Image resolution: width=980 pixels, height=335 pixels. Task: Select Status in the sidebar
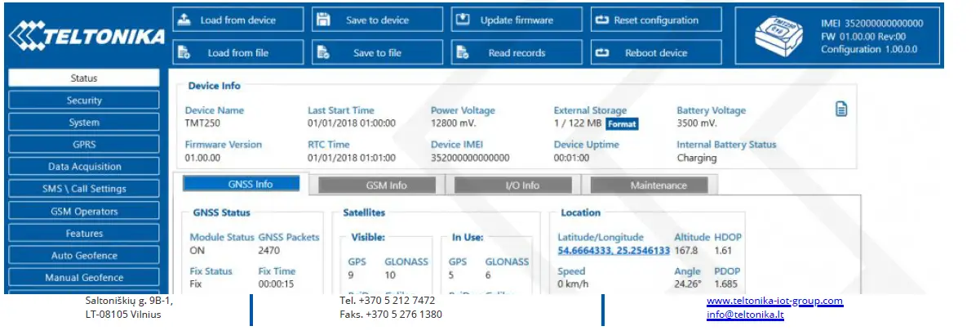click(x=84, y=78)
